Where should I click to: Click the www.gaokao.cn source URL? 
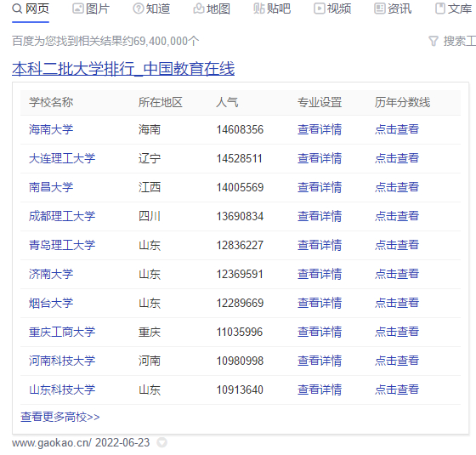pyautogui.click(x=51, y=442)
